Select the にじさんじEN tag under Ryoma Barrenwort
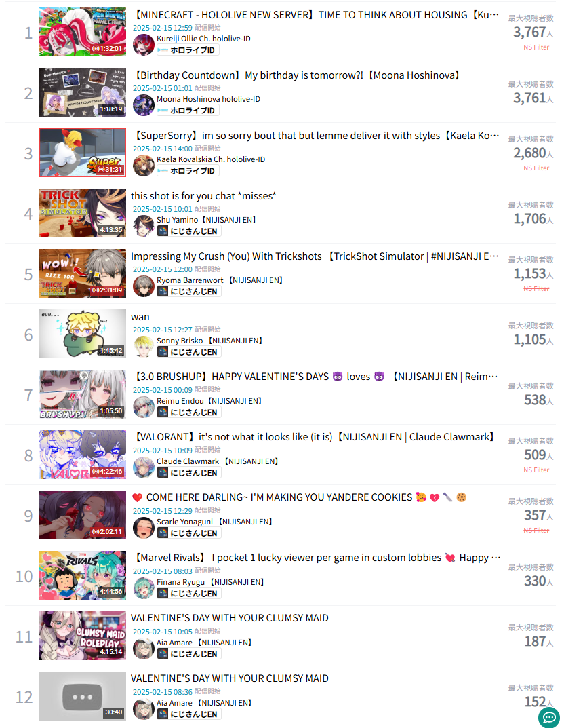The width and height of the screenshot is (564, 728). 188,292
